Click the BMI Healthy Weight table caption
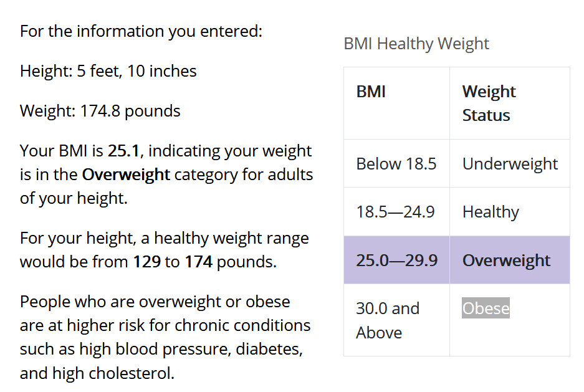The width and height of the screenshot is (584, 392). 416,44
